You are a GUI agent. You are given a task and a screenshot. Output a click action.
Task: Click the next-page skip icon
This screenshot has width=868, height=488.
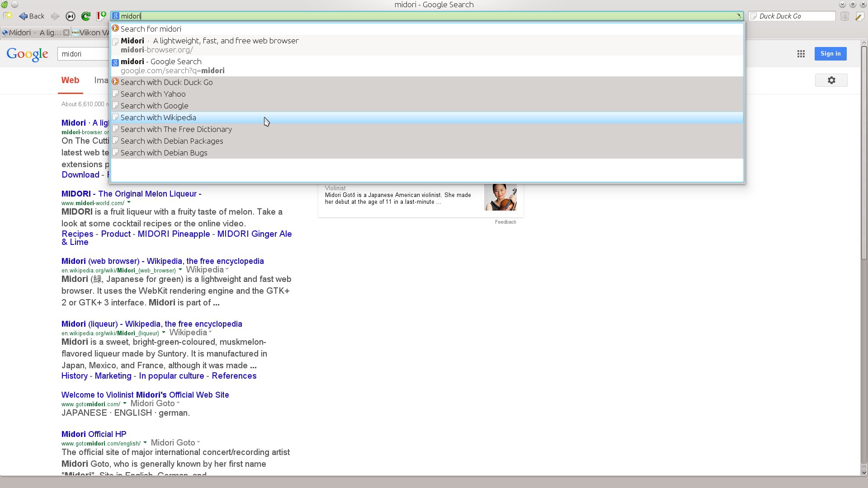[x=70, y=16]
